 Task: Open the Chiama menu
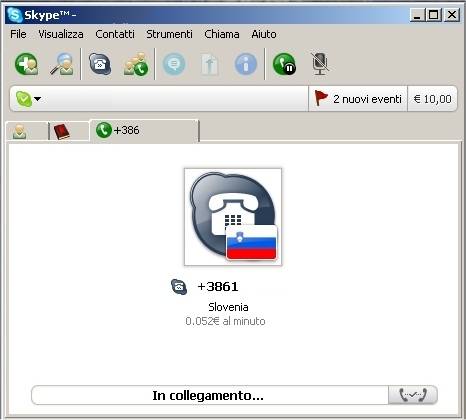222,34
